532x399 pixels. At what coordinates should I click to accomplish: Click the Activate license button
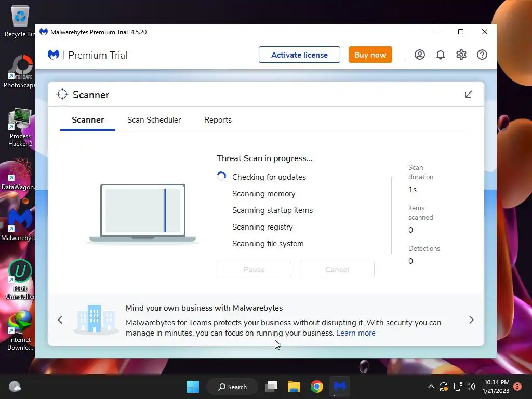click(x=299, y=55)
